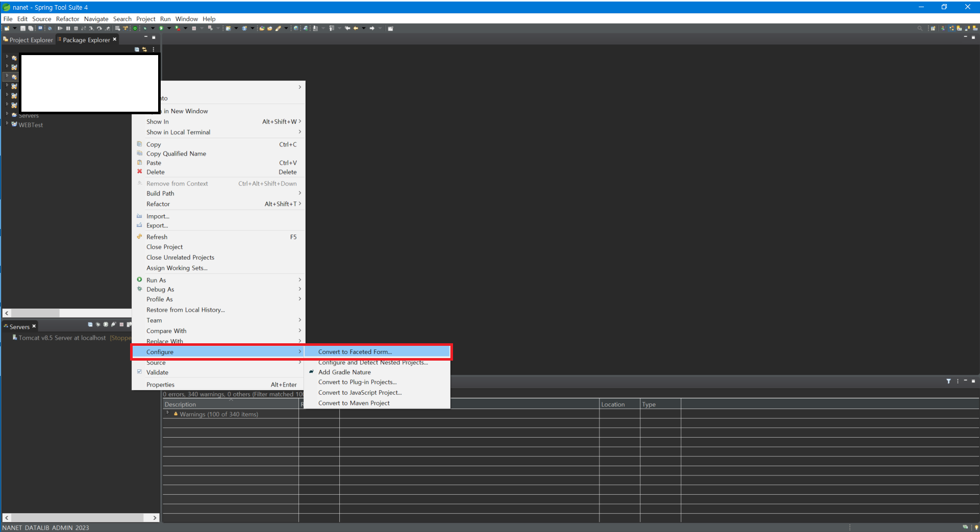The image size is (980, 532).
Task: Click the green Run launch icon in the toolbar
Action: coord(161,29)
